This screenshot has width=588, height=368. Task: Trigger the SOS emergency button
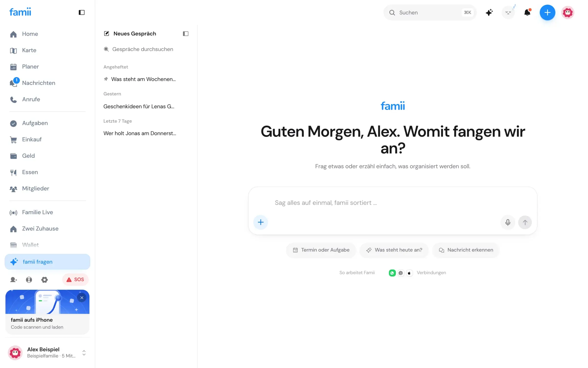[75, 280]
